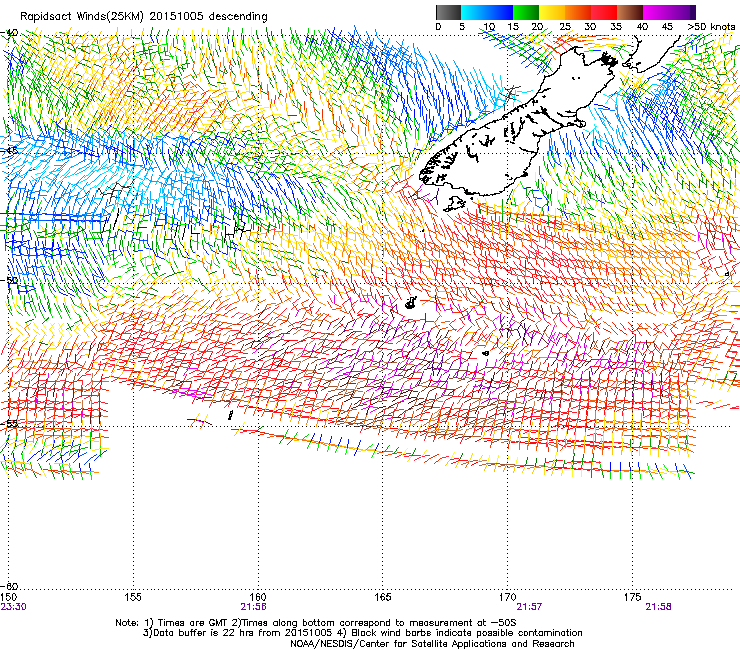Click the '25' legend scale label
Screen dimensions: 740x650
[565, 27]
